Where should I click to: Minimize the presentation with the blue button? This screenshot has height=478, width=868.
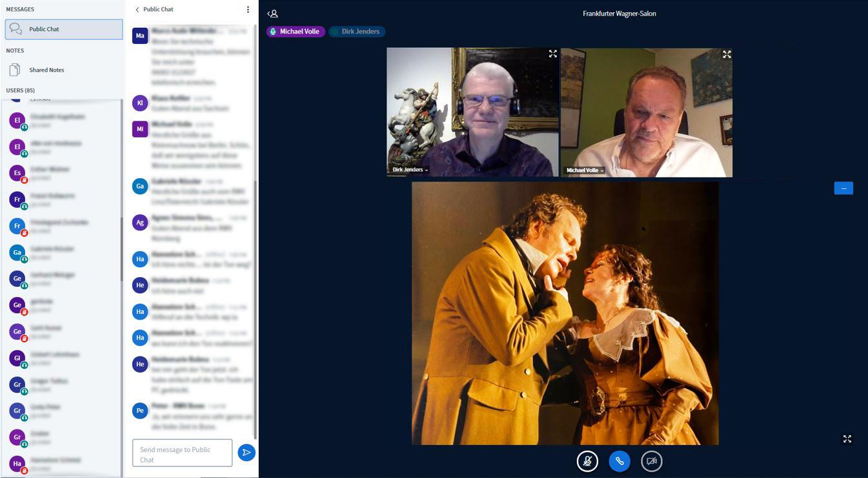(843, 188)
